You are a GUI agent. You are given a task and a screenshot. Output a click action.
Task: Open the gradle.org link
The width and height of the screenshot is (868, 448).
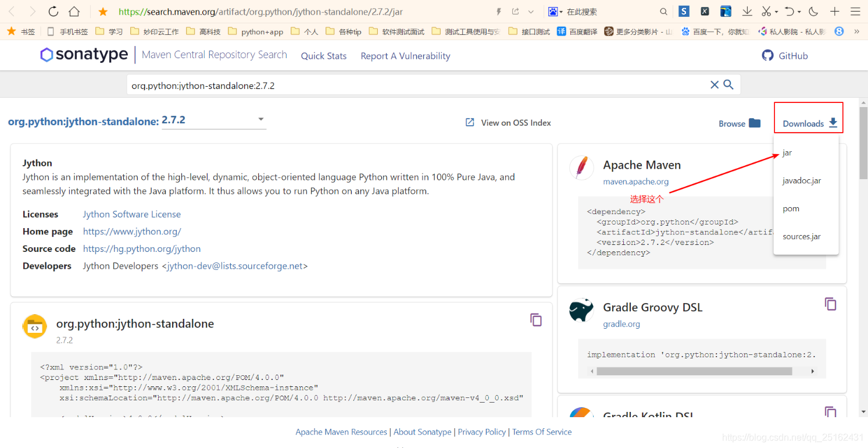(x=621, y=324)
